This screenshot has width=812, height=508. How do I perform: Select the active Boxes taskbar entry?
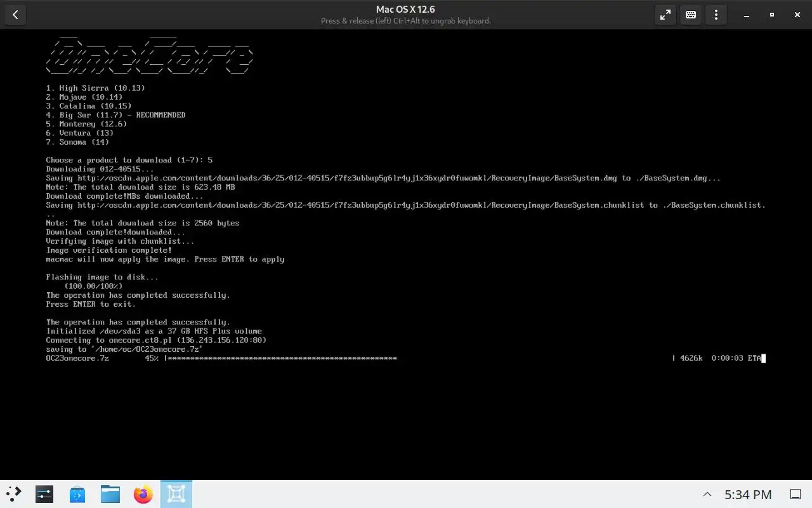tap(176, 494)
